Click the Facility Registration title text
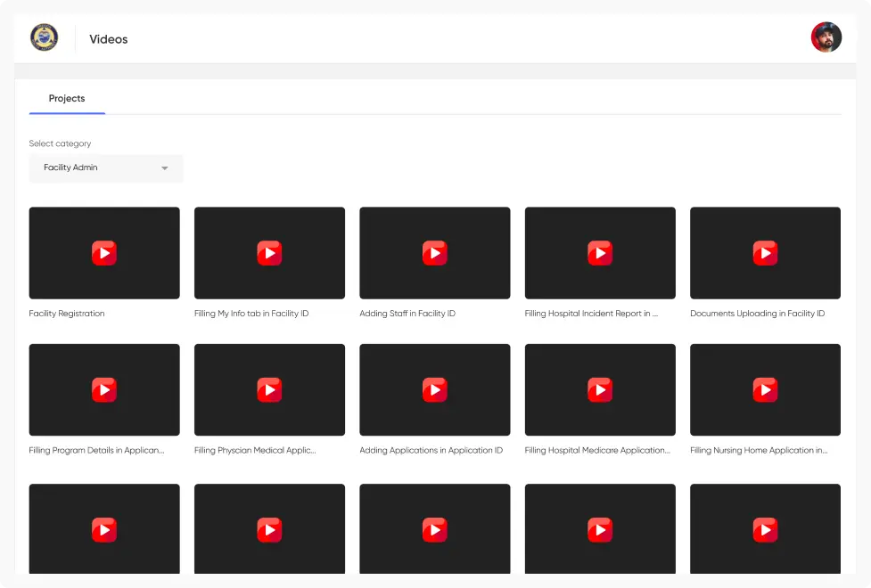The image size is (871, 588). pos(67,314)
